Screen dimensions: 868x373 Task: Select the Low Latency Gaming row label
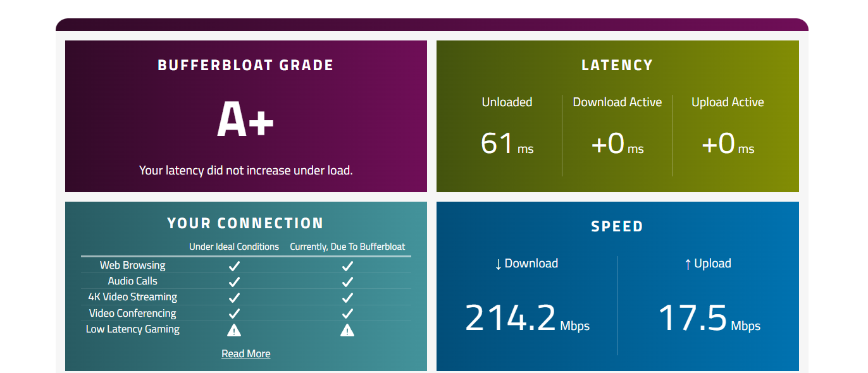133,329
